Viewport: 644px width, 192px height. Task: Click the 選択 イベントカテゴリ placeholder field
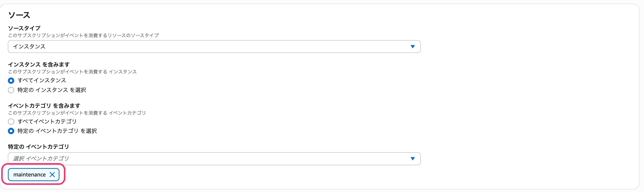tap(41, 158)
